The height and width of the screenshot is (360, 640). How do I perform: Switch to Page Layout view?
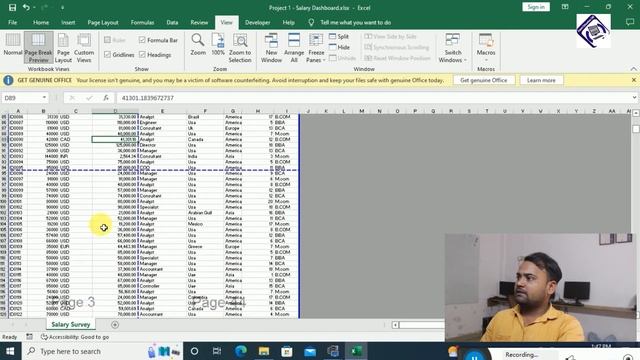(63, 48)
